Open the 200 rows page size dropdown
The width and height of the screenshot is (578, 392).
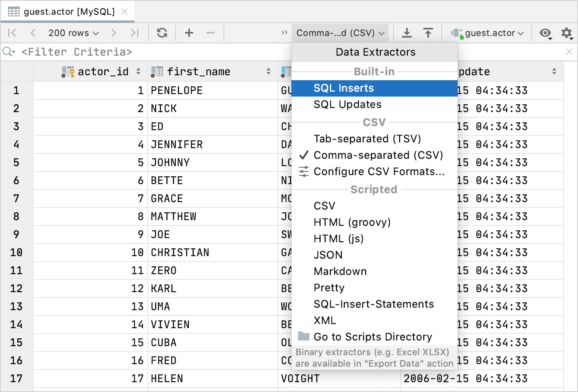[73, 33]
